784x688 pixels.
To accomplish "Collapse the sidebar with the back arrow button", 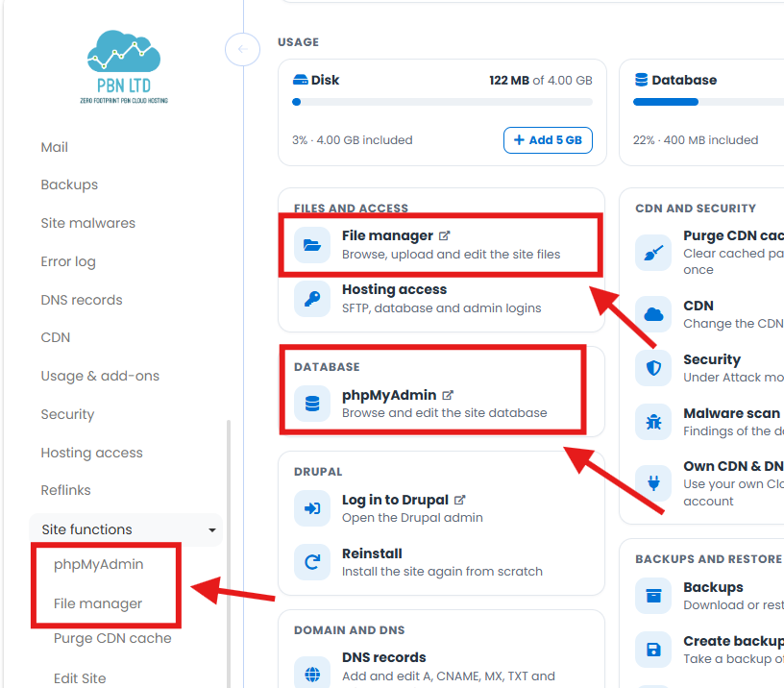I will 242,49.
